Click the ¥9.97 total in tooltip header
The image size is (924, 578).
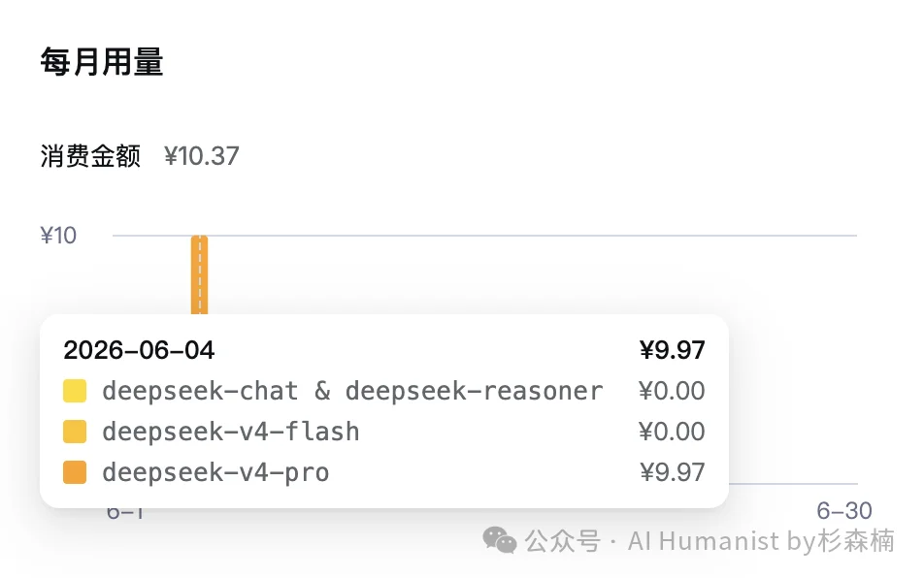[x=673, y=350]
